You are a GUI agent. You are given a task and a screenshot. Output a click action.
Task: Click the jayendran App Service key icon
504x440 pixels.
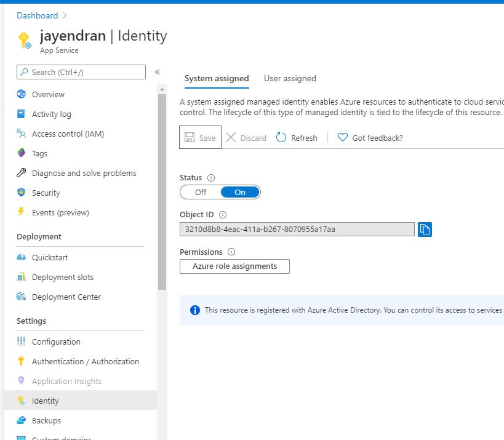pos(25,41)
